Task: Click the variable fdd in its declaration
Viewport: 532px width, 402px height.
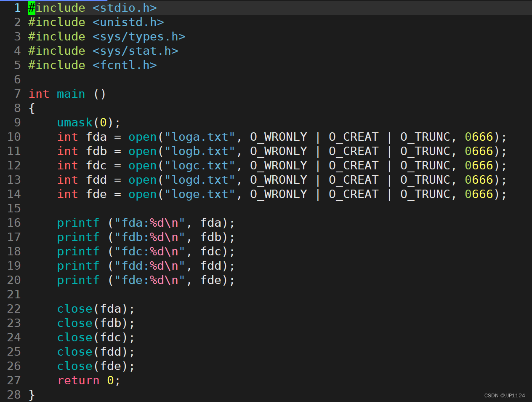Action: (96, 180)
